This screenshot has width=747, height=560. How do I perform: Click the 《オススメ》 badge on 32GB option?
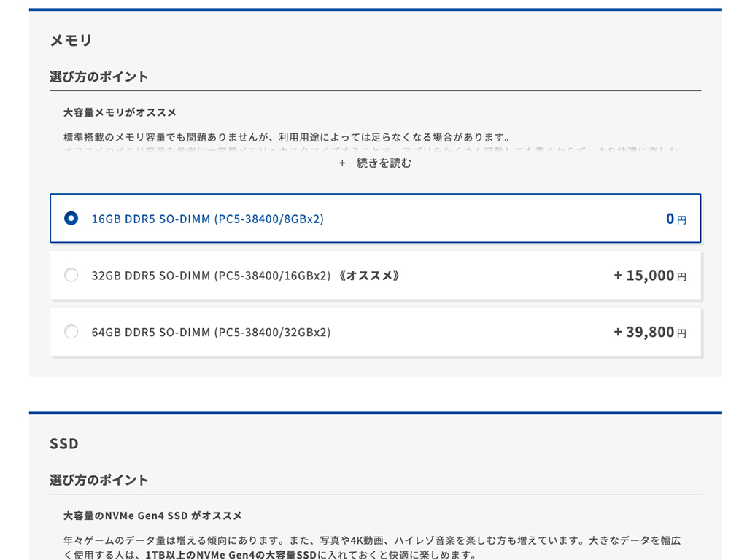pyautogui.click(x=369, y=276)
